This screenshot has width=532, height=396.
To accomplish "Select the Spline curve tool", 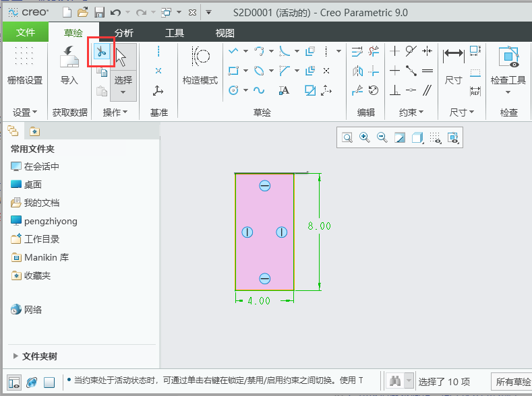I will (x=259, y=90).
